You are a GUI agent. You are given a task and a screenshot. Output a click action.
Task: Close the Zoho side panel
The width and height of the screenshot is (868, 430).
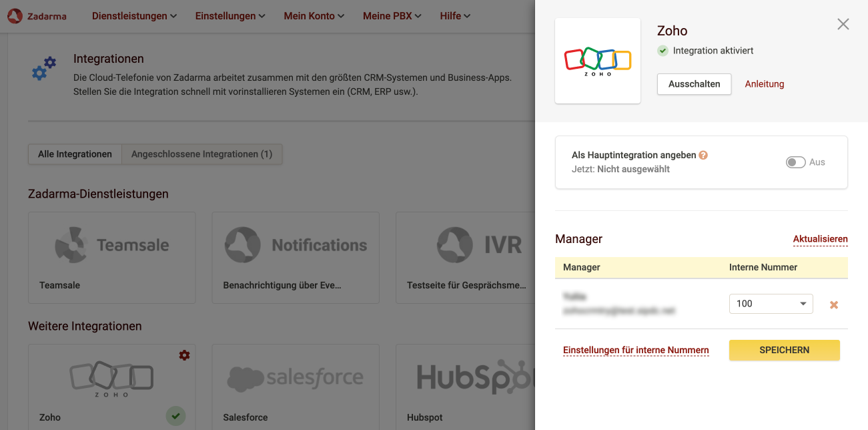click(x=843, y=24)
